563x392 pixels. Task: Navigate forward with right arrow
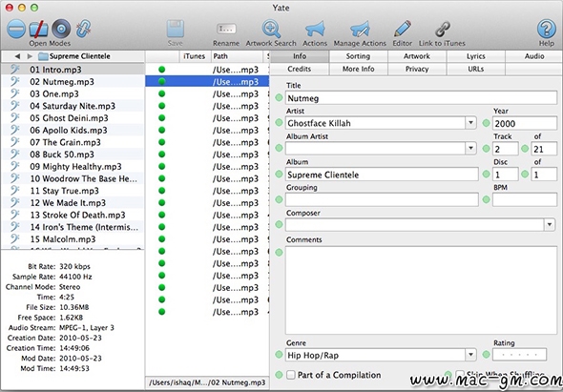[30, 56]
